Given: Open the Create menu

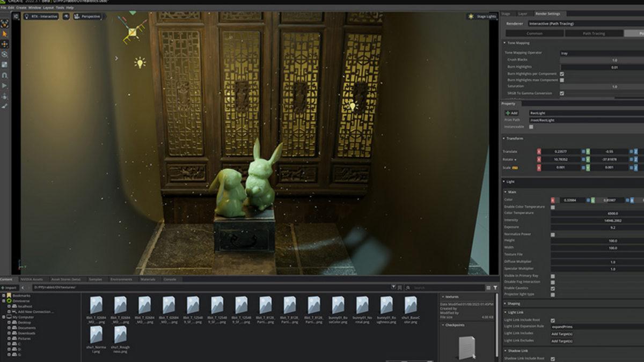Looking at the screenshot, I should (21, 8).
